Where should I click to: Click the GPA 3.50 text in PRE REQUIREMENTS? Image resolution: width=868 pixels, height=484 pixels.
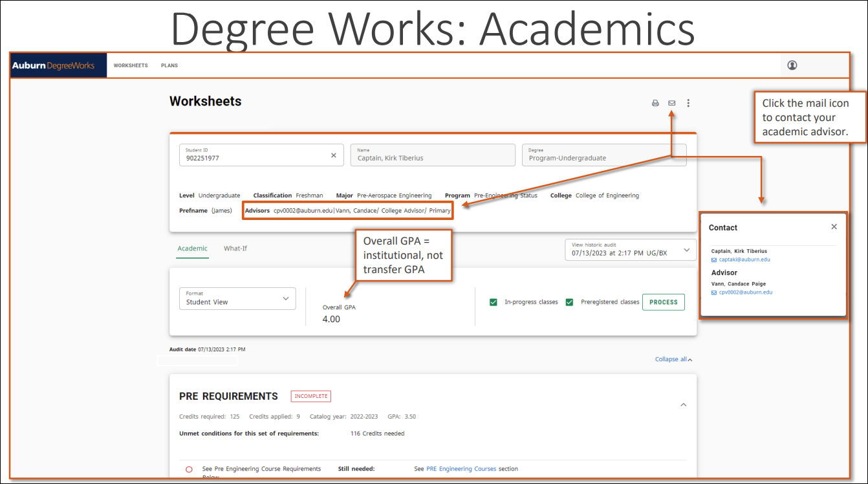click(402, 417)
